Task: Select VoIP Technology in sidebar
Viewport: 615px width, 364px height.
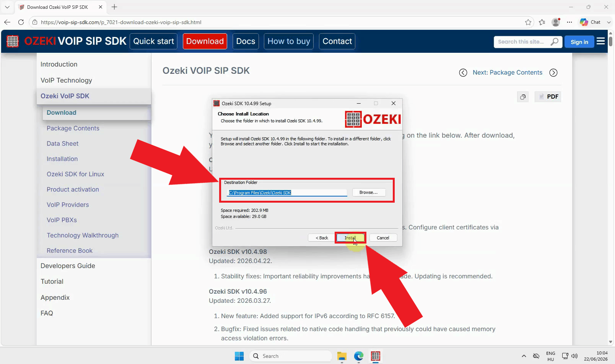Action: (66, 80)
